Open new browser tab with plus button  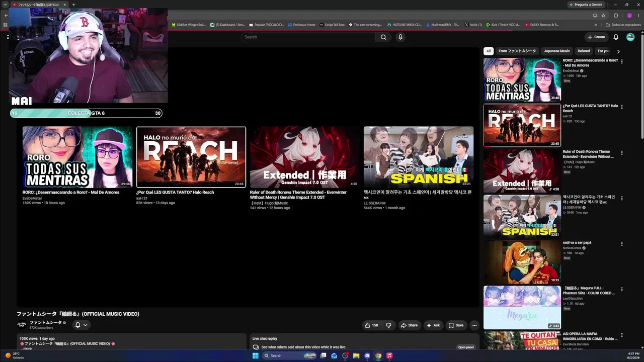point(73,5)
